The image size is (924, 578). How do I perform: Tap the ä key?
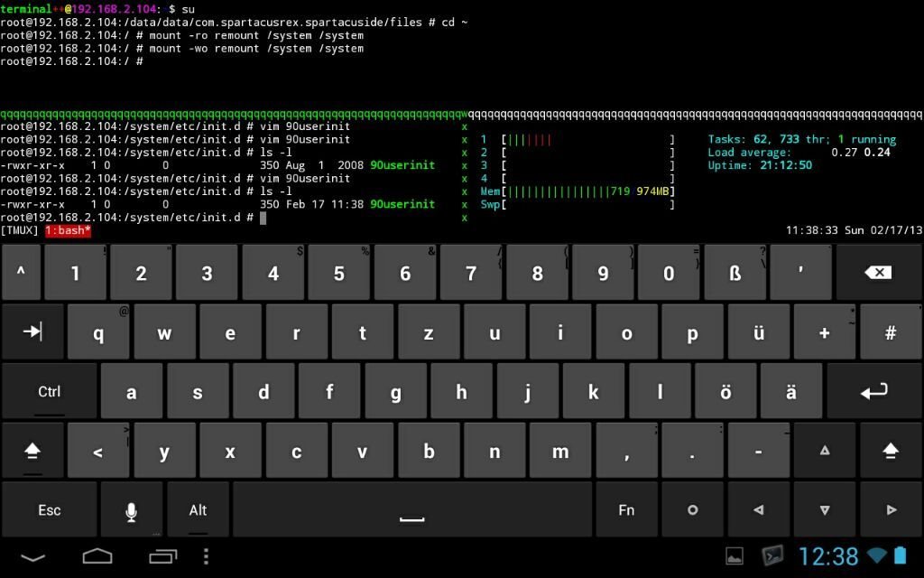coord(791,391)
